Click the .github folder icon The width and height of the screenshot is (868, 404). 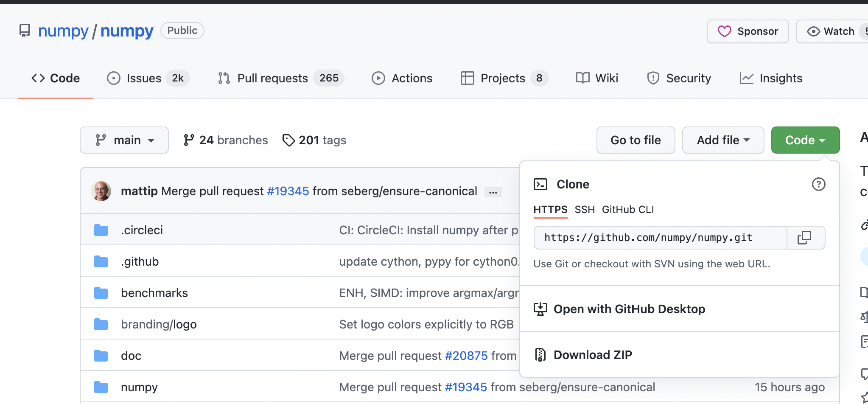[101, 261]
